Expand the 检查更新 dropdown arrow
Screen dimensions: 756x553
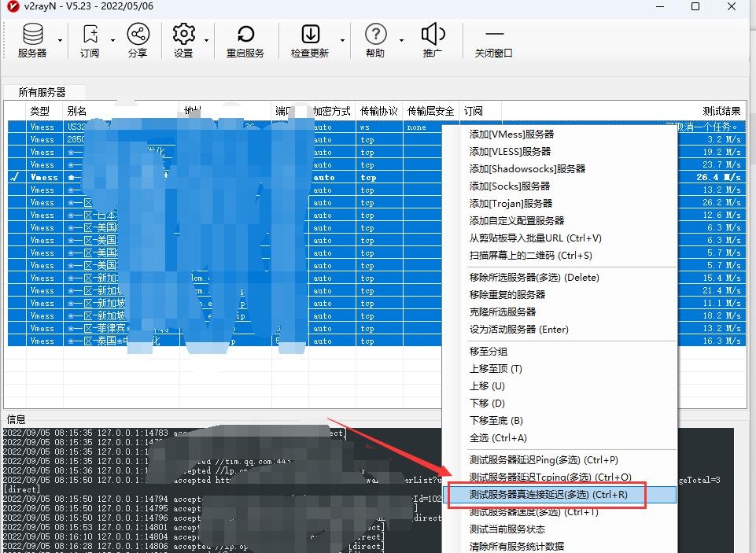point(342,40)
